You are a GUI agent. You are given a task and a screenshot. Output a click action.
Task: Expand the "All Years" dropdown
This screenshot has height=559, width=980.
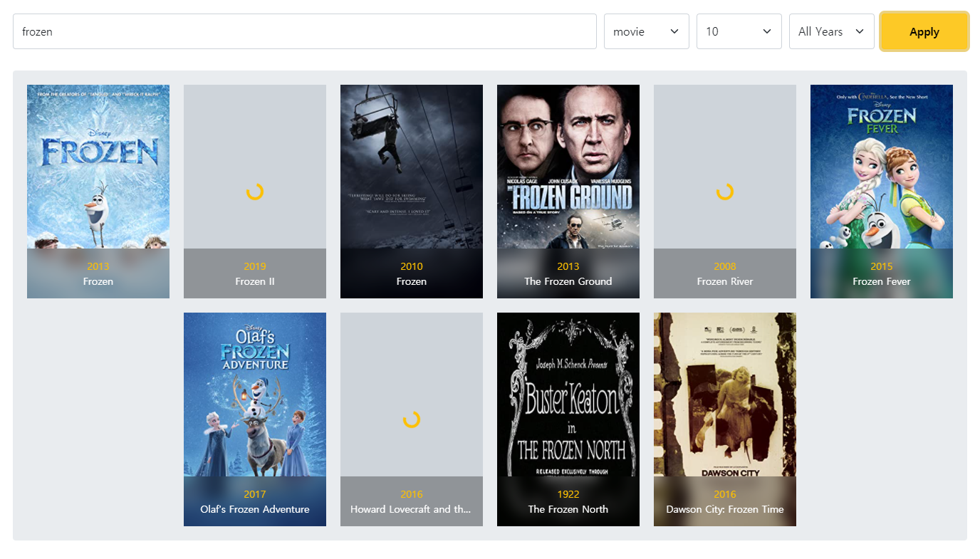coord(832,31)
